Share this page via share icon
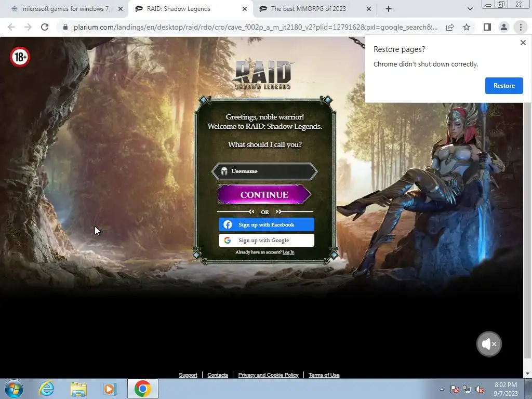 click(x=450, y=27)
